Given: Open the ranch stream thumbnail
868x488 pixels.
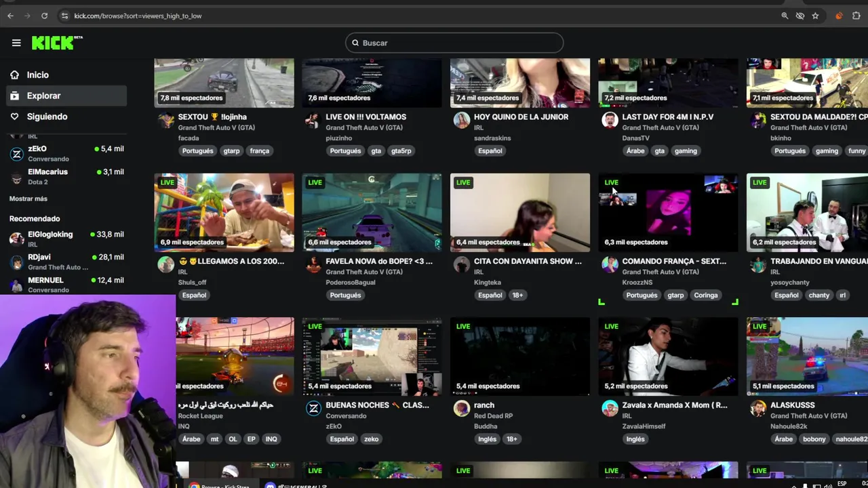Looking at the screenshot, I should tap(520, 357).
